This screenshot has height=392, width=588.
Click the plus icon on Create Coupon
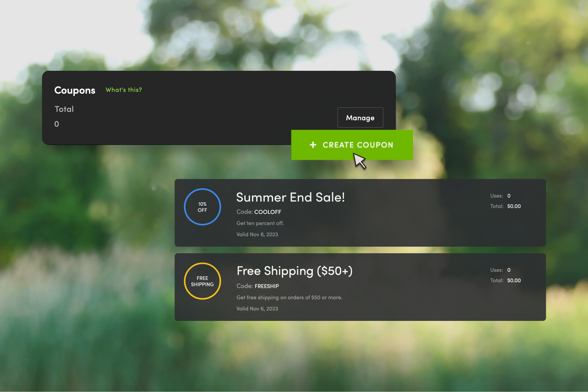click(x=313, y=145)
